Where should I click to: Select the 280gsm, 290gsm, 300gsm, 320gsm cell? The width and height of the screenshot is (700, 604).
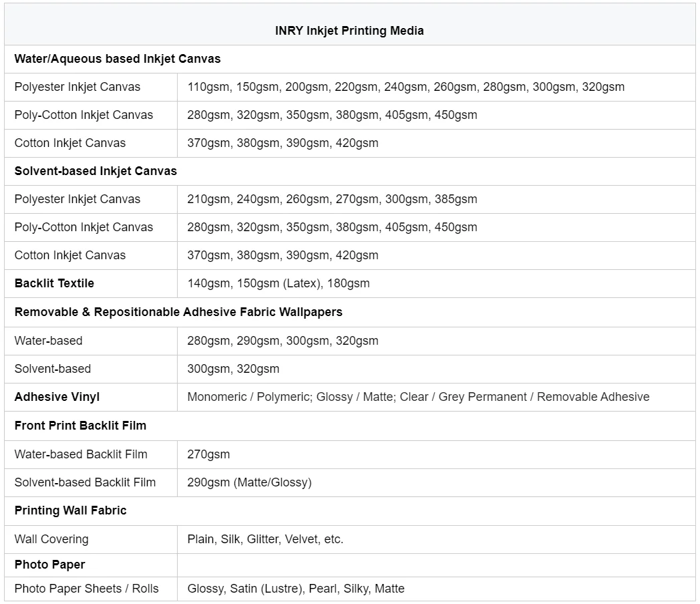(283, 341)
